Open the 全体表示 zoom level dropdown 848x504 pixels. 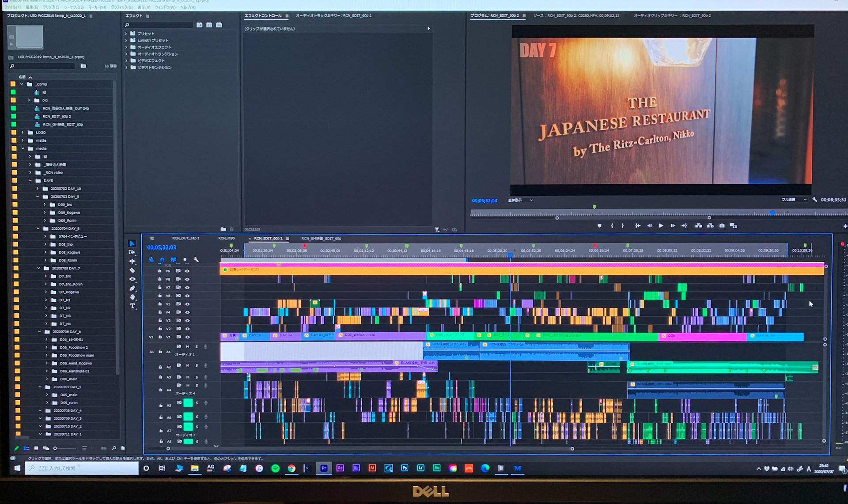(520, 200)
